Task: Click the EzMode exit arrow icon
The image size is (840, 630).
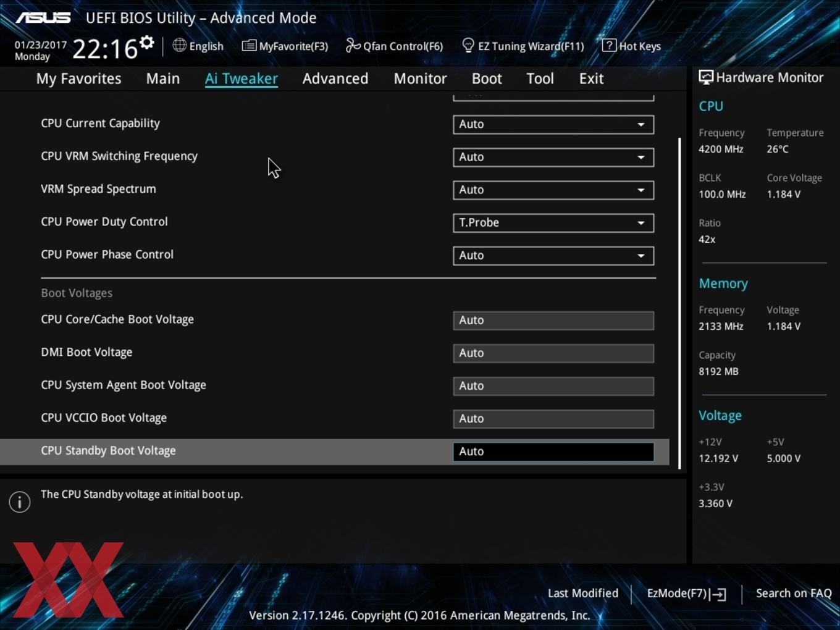Action: tap(718, 594)
